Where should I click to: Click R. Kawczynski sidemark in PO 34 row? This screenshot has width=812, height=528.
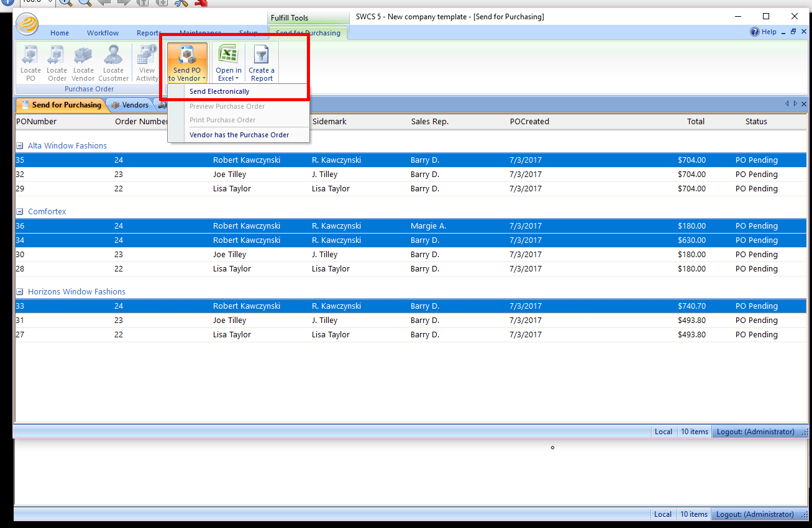coord(336,240)
